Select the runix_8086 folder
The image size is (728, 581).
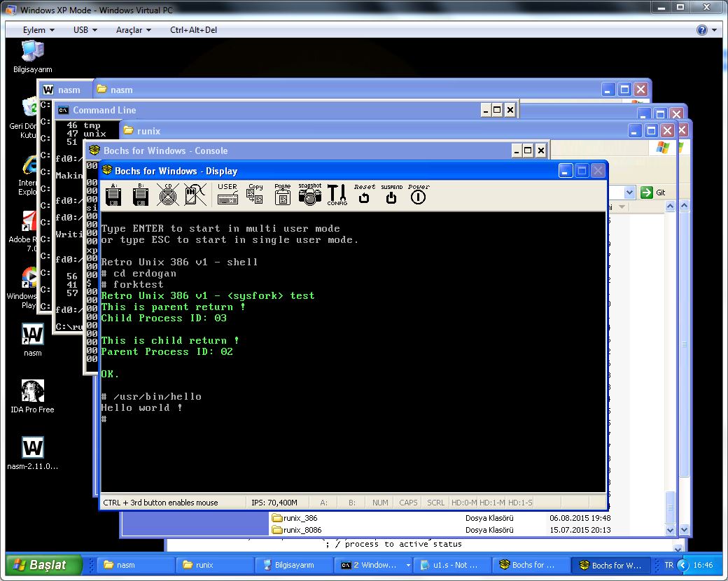point(297,530)
